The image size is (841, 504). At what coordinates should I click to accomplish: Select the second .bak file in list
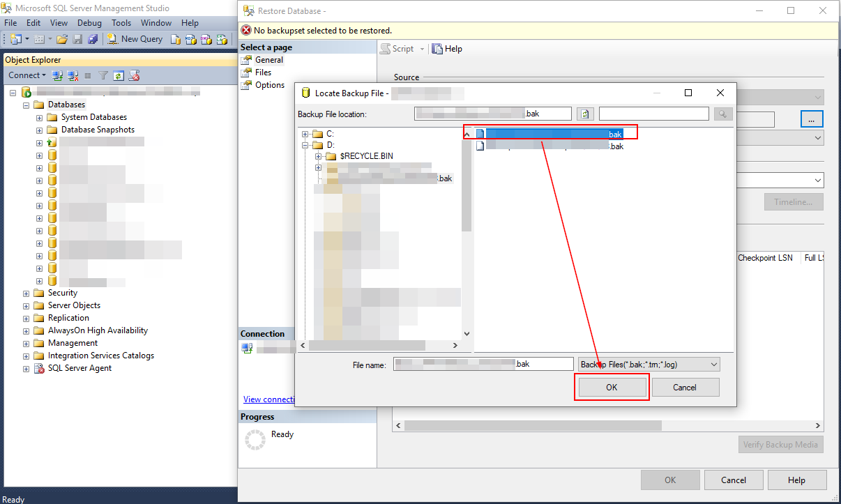point(550,146)
